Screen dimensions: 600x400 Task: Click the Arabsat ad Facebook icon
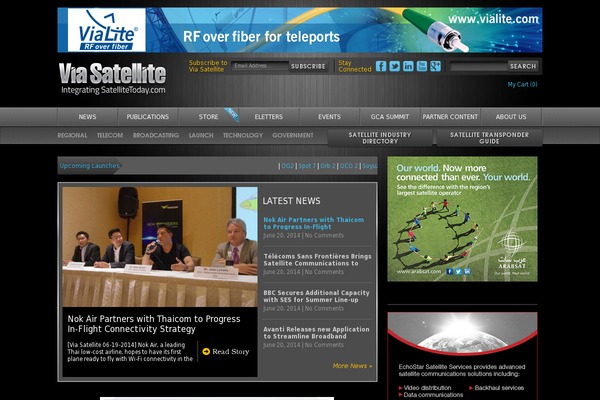tap(450, 271)
